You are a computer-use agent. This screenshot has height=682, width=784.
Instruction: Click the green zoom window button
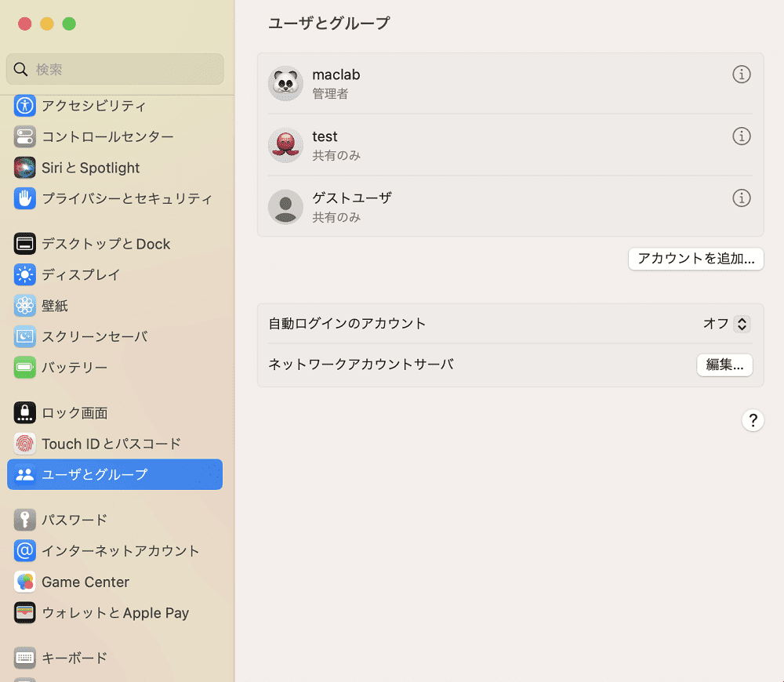pos(69,24)
